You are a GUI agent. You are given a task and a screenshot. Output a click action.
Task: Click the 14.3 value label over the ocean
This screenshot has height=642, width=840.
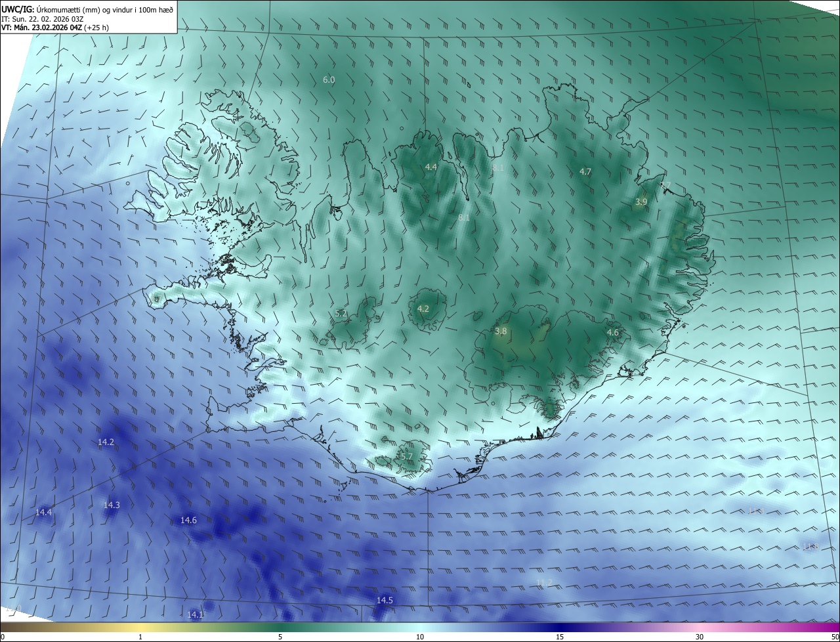(x=112, y=505)
